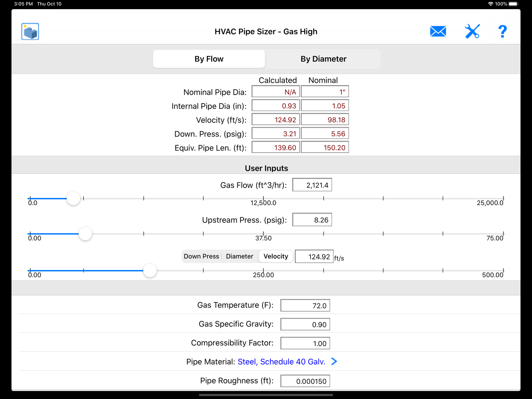Click the velocity slider thumb
The image size is (532, 399).
point(150,270)
